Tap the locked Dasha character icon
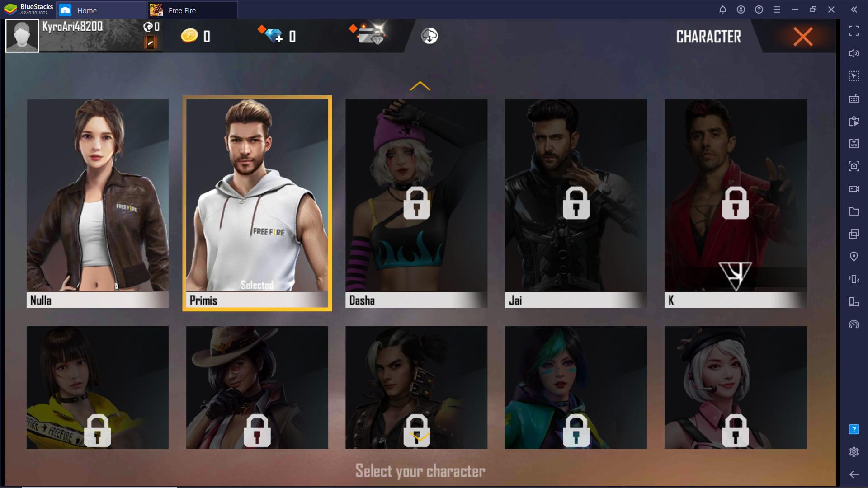This screenshot has height=488, width=868. point(416,203)
